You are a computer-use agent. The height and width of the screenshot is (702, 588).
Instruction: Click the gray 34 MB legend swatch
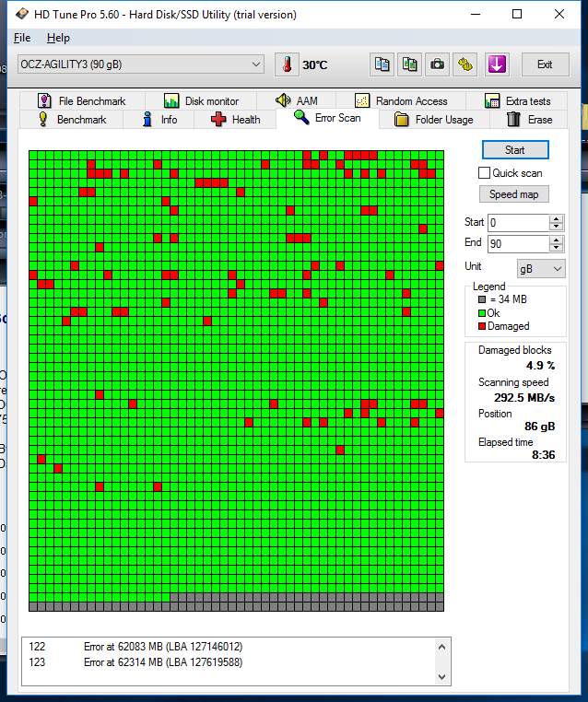tap(482, 299)
